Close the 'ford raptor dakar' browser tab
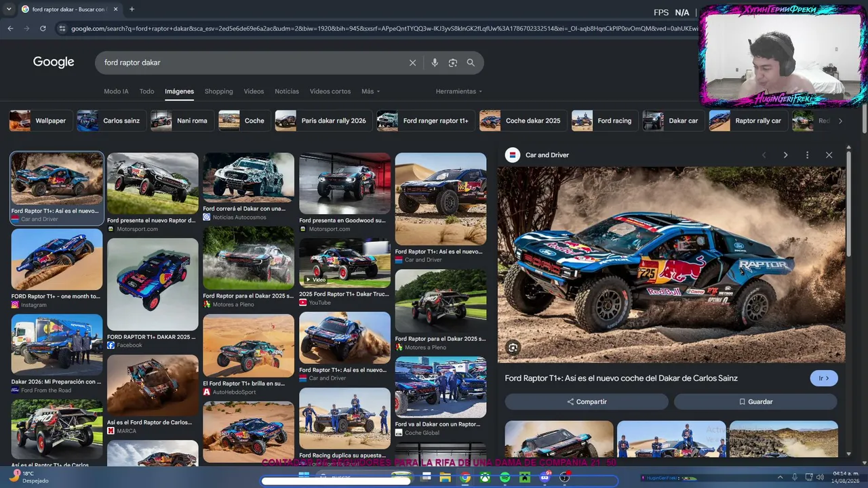Image resolution: width=868 pixels, height=488 pixels. point(115,9)
